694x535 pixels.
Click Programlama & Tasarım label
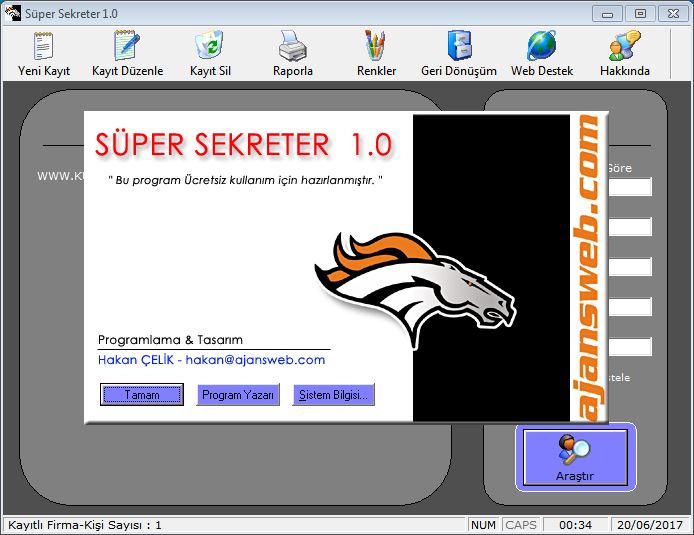[x=170, y=340]
